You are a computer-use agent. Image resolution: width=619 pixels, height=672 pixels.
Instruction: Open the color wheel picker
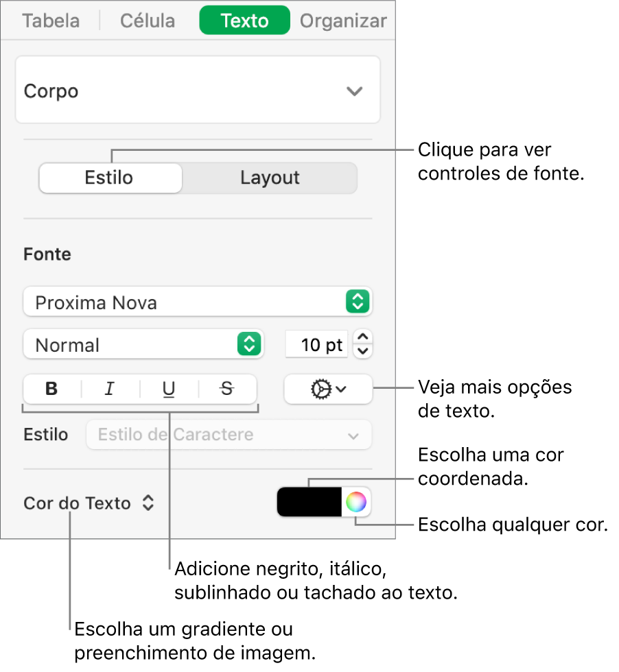point(356,502)
